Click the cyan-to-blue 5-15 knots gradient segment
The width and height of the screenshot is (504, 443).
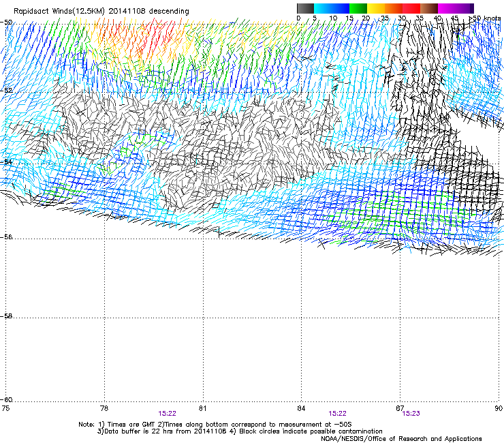click(x=332, y=8)
